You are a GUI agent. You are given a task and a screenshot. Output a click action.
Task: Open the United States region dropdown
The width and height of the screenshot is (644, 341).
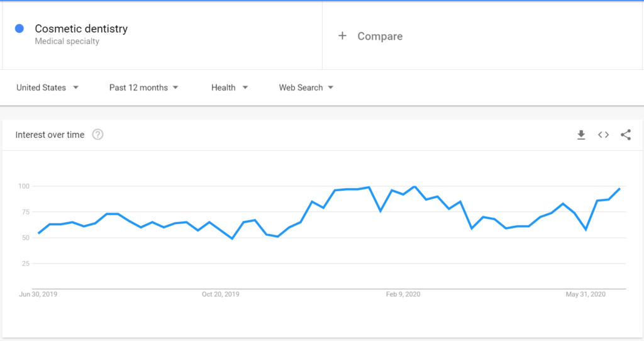tap(47, 87)
